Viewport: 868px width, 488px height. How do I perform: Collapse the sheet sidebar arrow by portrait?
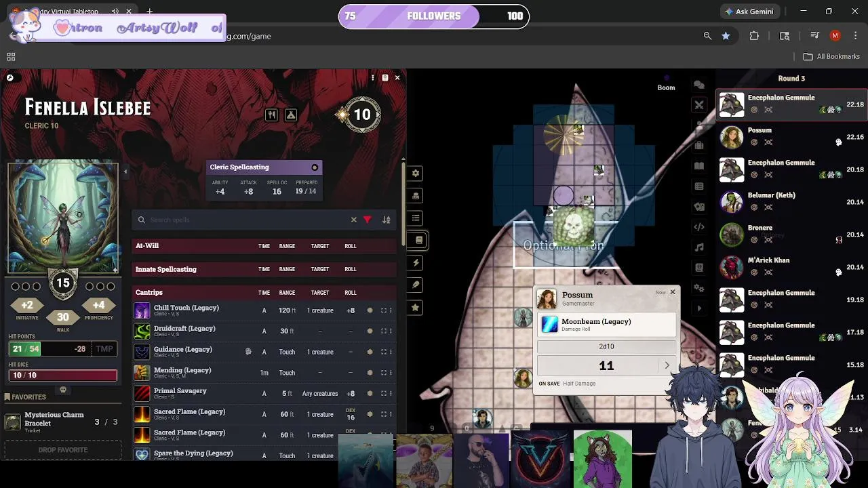(x=125, y=172)
